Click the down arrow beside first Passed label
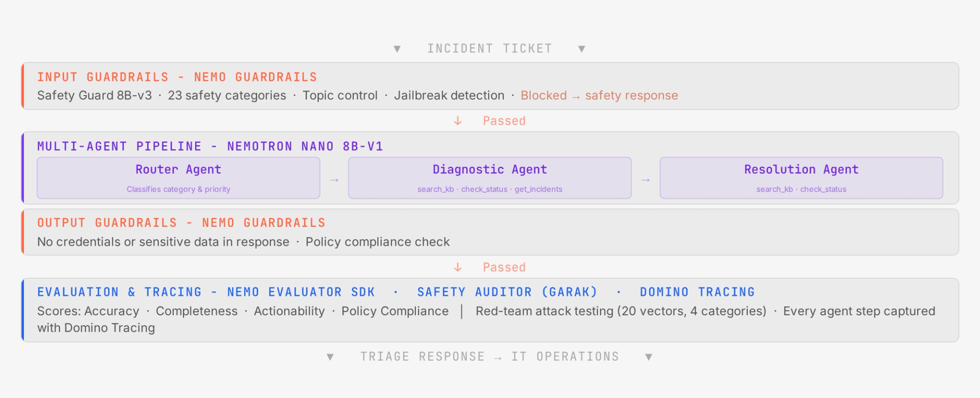 [458, 121]
